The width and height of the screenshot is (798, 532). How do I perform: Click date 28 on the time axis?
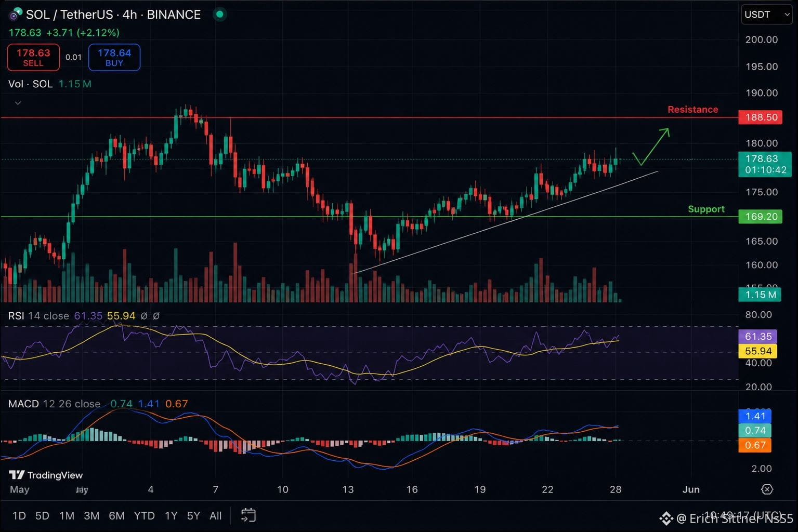click(616, 489)
